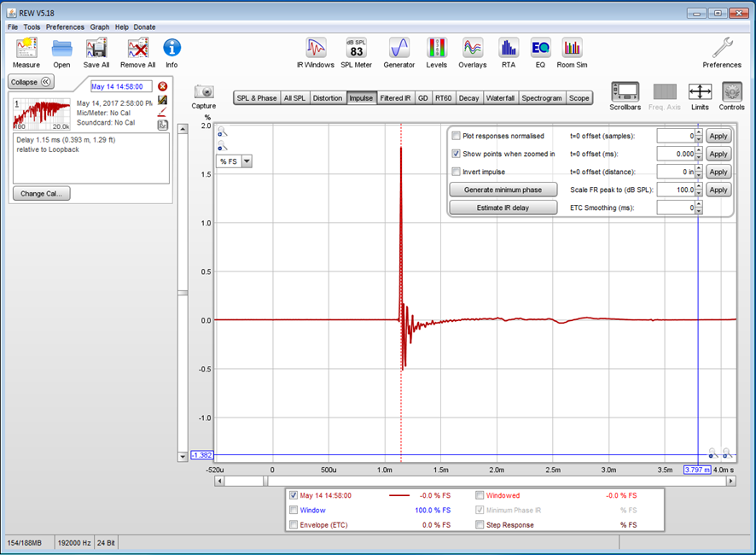Enable Plot responses normalised checkbox
Screen dimensions: 756x555
457,136
